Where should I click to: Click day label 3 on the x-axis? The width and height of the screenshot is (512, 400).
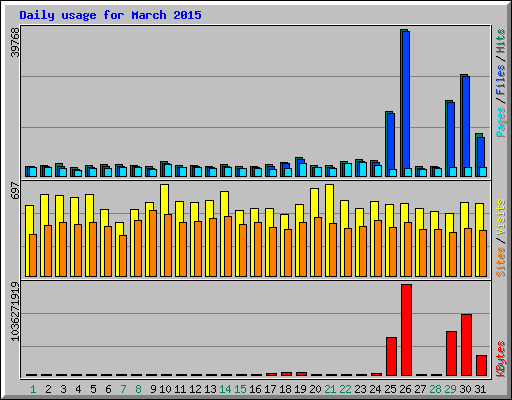(x=63, y=389)
